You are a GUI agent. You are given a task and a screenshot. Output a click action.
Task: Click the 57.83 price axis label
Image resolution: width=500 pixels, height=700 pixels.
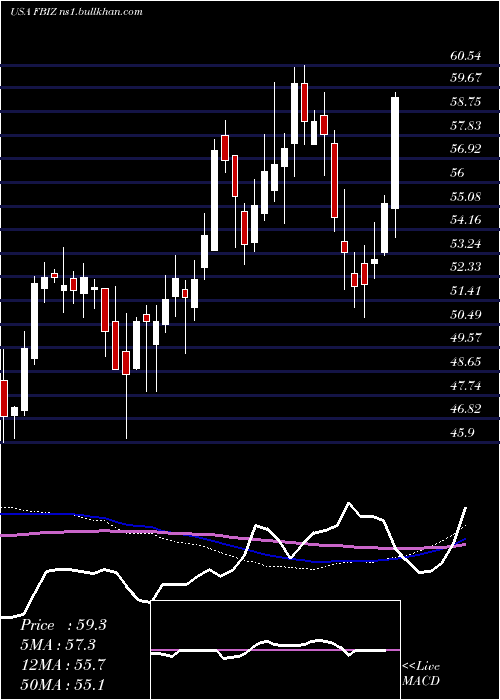tap(466, 125)
